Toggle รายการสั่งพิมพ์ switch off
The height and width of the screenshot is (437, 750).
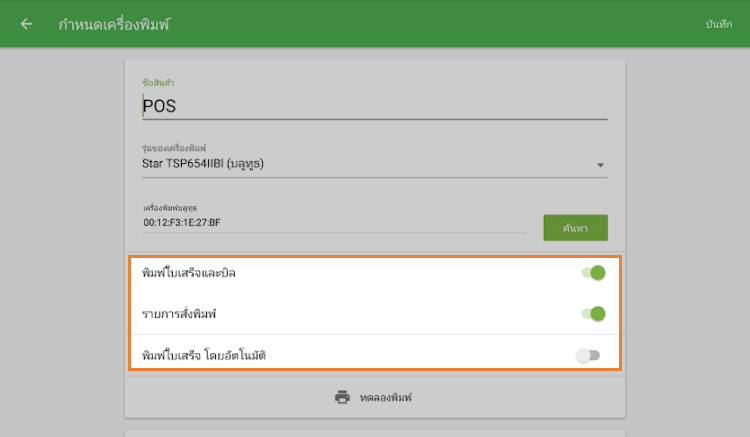[x=593, y=314]
